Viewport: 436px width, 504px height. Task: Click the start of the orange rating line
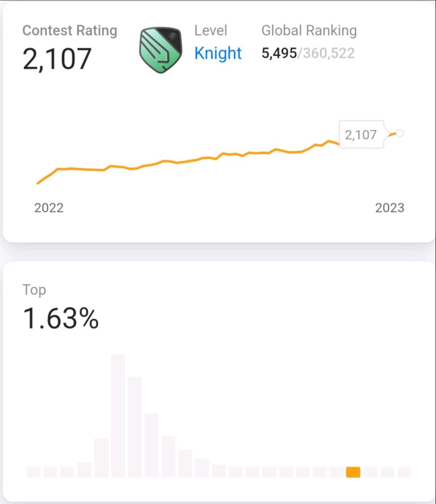[x=38, y=183]
